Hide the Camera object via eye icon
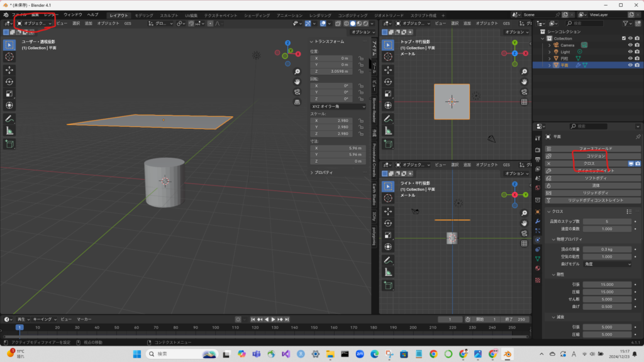Viewport: 644px width, 362px height. click(x=630, y=45)
